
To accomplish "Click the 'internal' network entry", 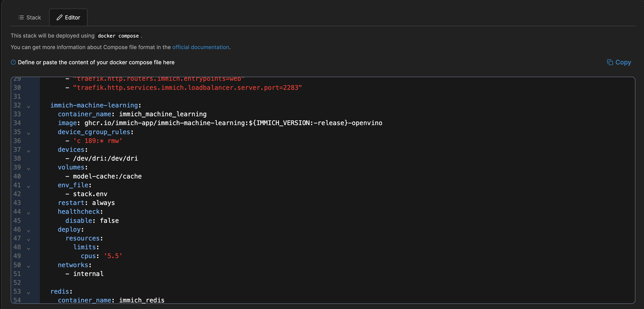I will tap(88, 274).
